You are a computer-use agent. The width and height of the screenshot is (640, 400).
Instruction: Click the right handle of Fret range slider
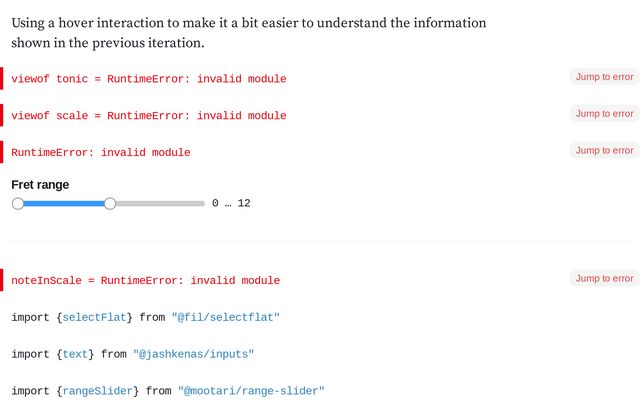(110, 203)
